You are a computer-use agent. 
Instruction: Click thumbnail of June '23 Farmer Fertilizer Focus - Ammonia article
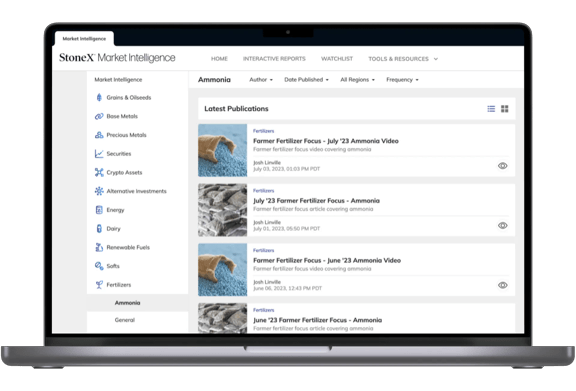pyautogui.click(x=223, y=318)
